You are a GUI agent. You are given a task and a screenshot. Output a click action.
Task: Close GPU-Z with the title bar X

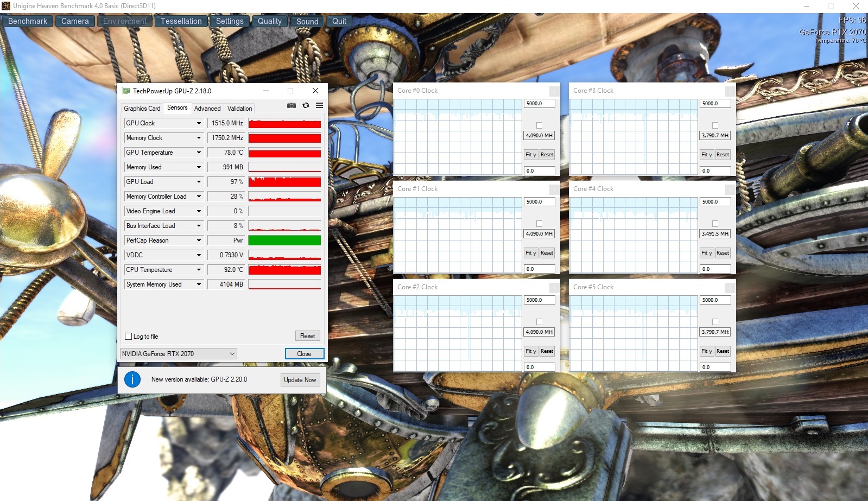pos(315,91)
